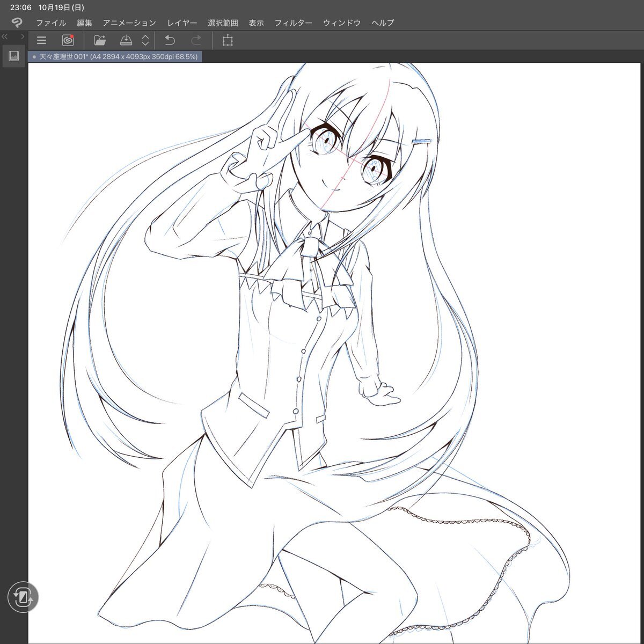The height and width of the screenshot is (644, 644).
Task: Click the undo arrow
Action: 170,40
